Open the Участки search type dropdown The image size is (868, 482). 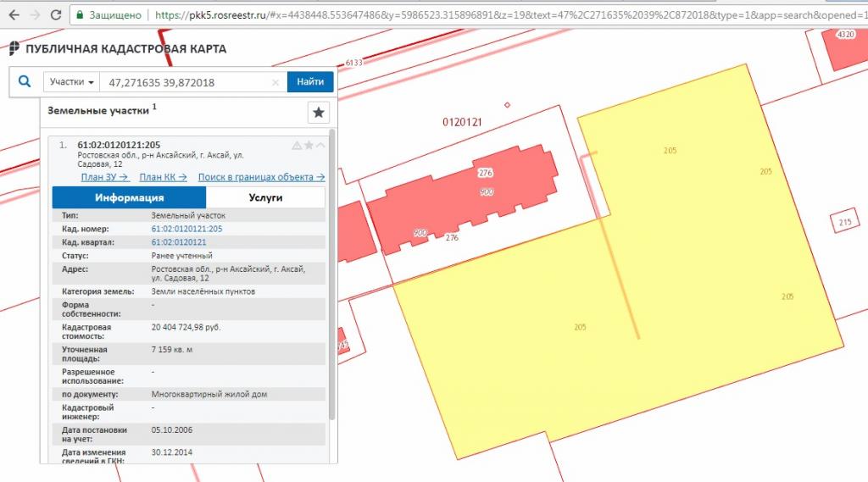[71, 82]
